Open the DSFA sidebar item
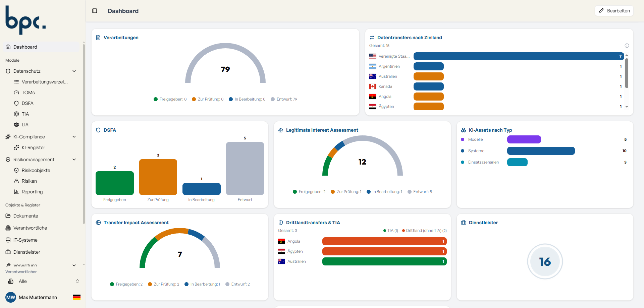This screenshot has width=644, height=308. click(x=28, y=103)
